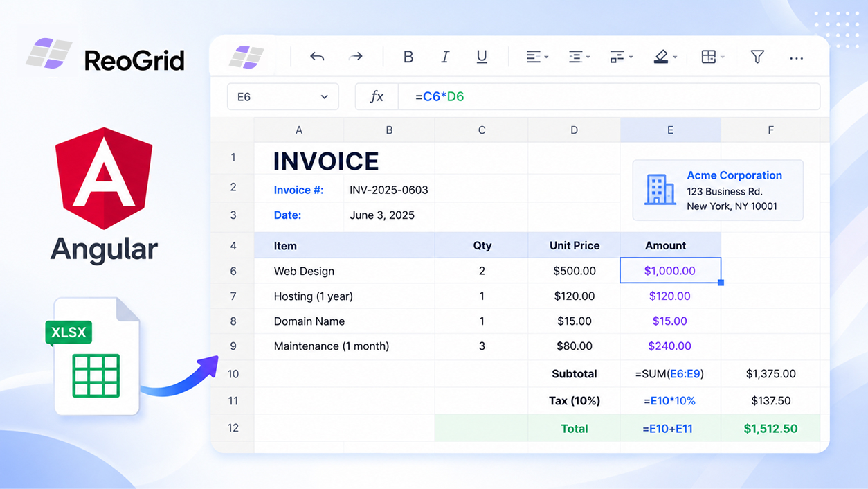
Task: Click the Filter funnel icon
Action: [757, 57]
